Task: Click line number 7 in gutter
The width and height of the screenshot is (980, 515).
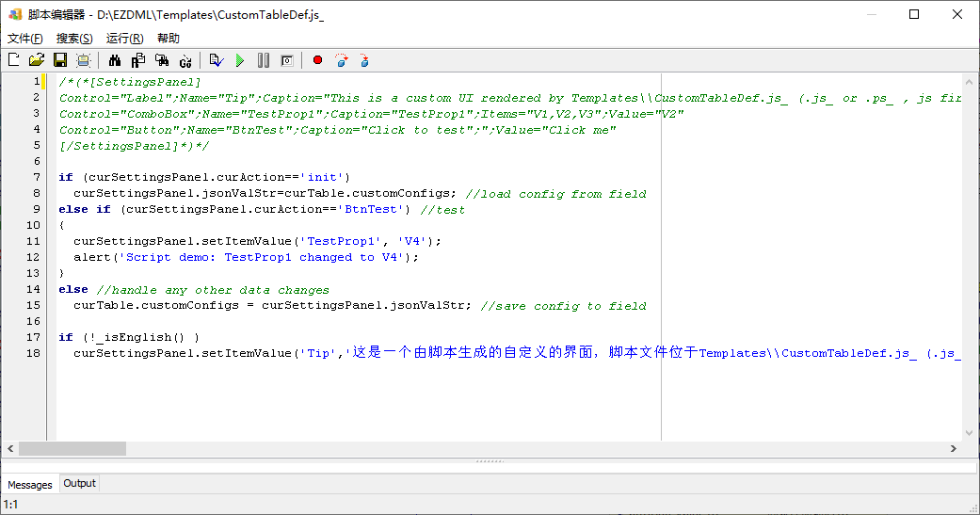Action: pos(37,177)
